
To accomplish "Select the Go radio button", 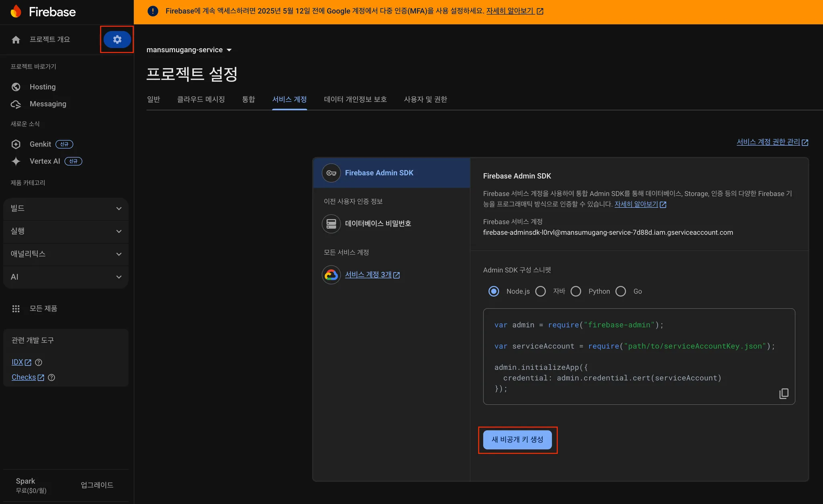I will pos(621,291).
